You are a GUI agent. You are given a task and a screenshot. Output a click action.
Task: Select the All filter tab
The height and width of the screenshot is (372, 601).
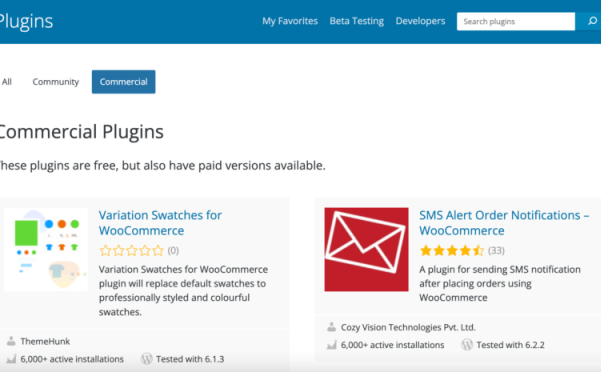pyautogui.click(x=7, y=82)
